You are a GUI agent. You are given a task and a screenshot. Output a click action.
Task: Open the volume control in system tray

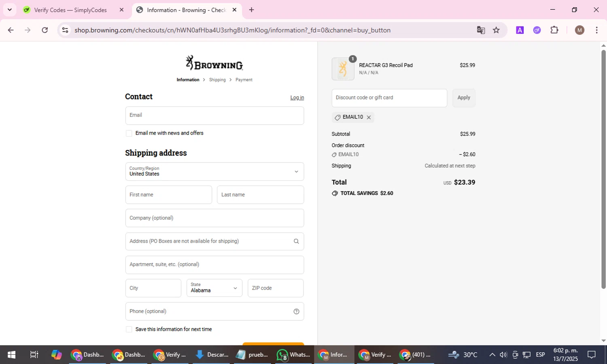point(503,355)
